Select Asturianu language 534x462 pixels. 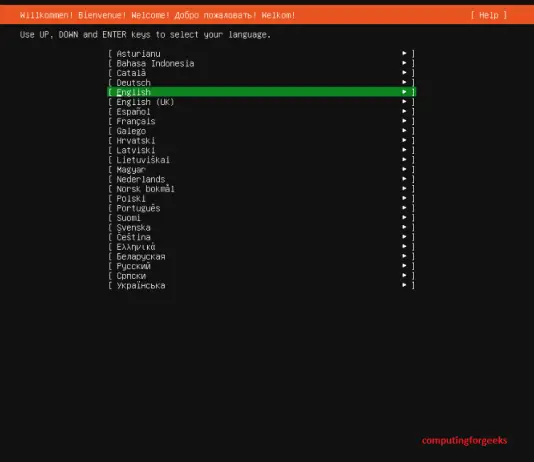tap(262, 53)
